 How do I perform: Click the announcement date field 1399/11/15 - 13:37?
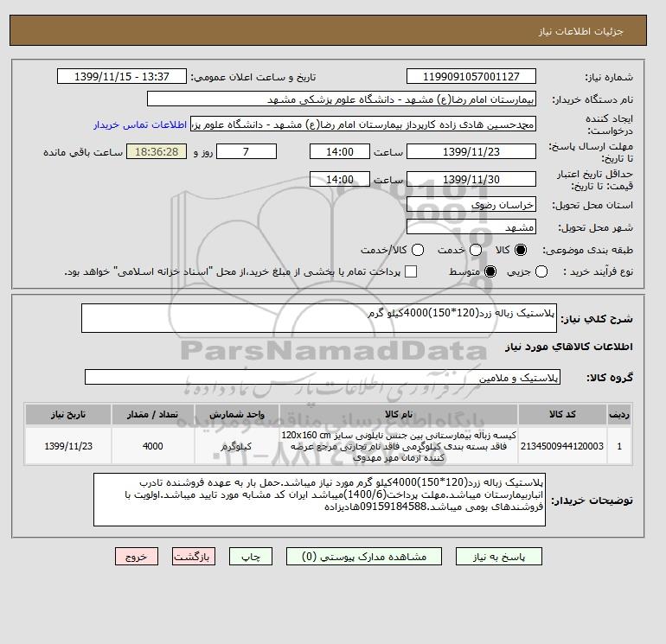(121, 76)
